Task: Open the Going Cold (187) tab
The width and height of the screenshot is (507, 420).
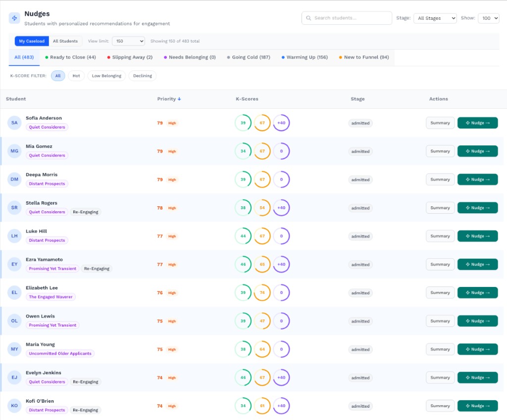Action: click(x=249, y=57)
